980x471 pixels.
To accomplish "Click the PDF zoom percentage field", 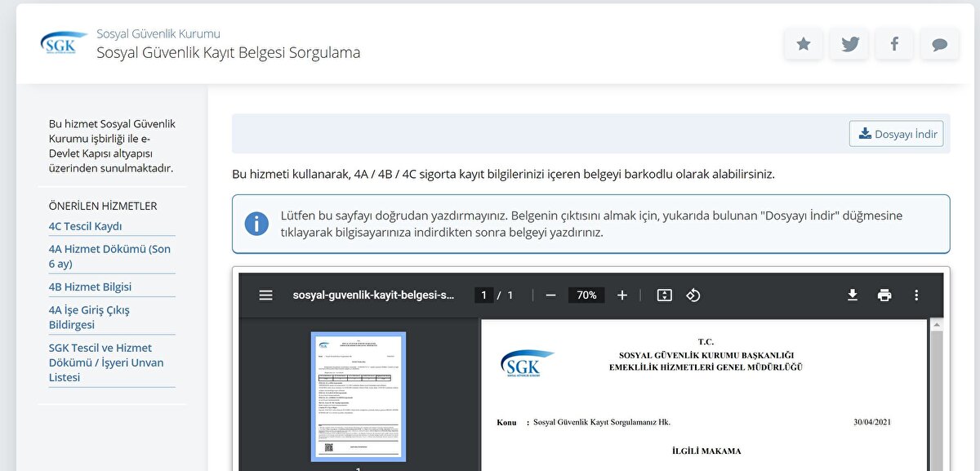I will point(586,295).
